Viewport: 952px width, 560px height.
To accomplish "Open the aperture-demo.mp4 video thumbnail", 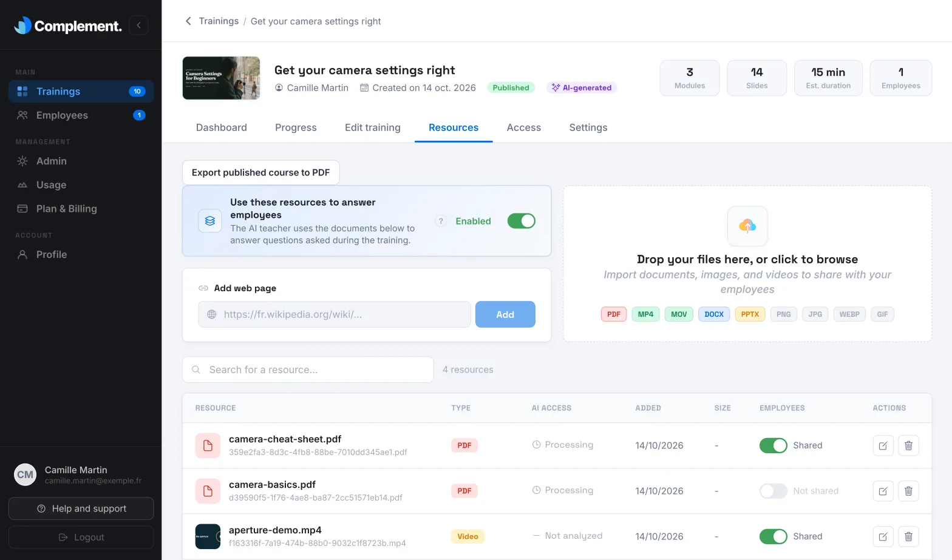I will 208,536.
